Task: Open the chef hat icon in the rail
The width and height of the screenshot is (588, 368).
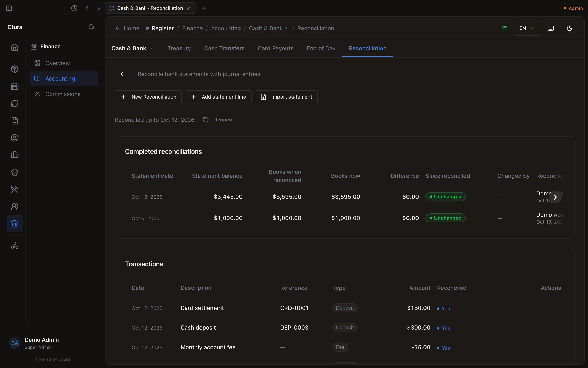Action: [x=15, y=172]
